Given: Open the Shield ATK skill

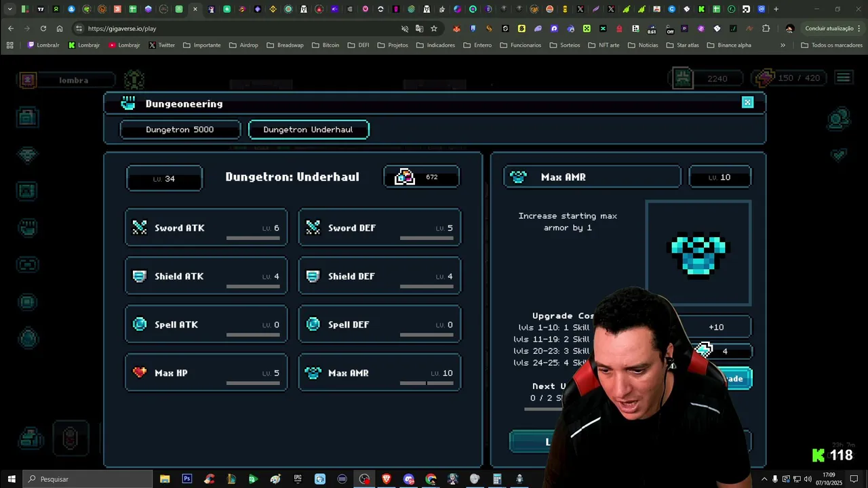Looking at the screenshot, I should click(206, 276).
